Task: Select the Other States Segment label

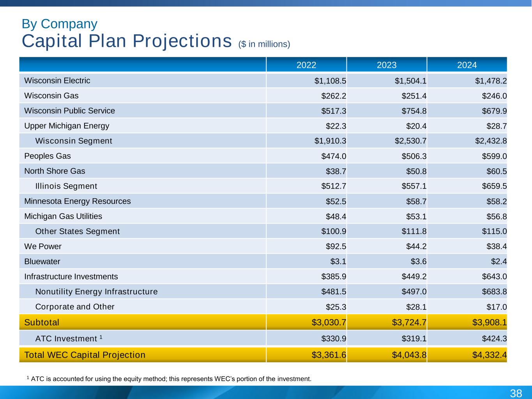Action: click(78, 231)
